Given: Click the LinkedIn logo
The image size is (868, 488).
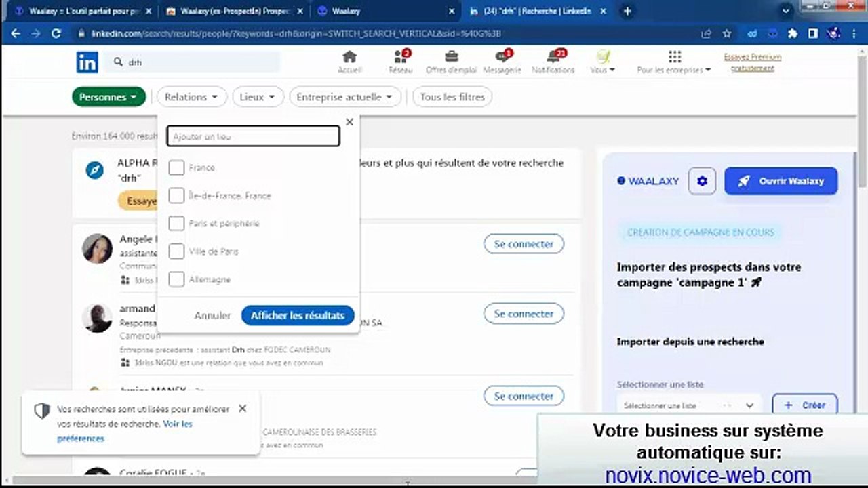Looking at the screenshot, I should point(87,62).
